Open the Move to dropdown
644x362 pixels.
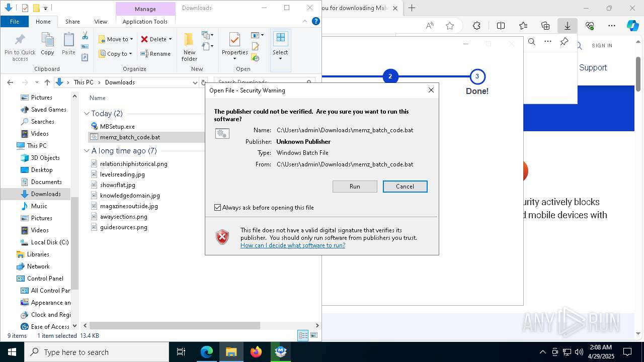pyautogui.click(x=116, y=39)
